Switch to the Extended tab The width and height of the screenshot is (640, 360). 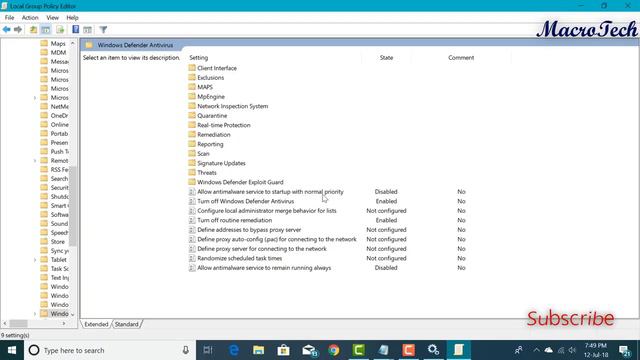tap(96, 324)
